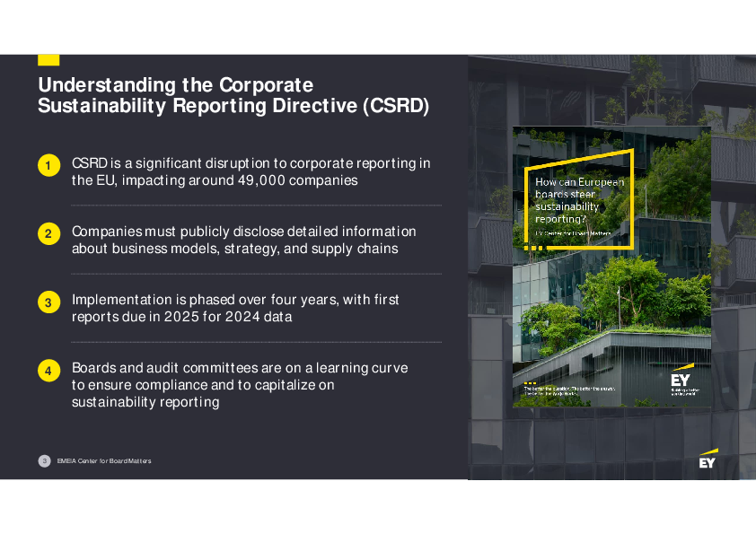Image resolution: width=756 pixels, height=534 pixels.
Task: Select the slide title mentioning CSRD
Action: coord(233,95)
